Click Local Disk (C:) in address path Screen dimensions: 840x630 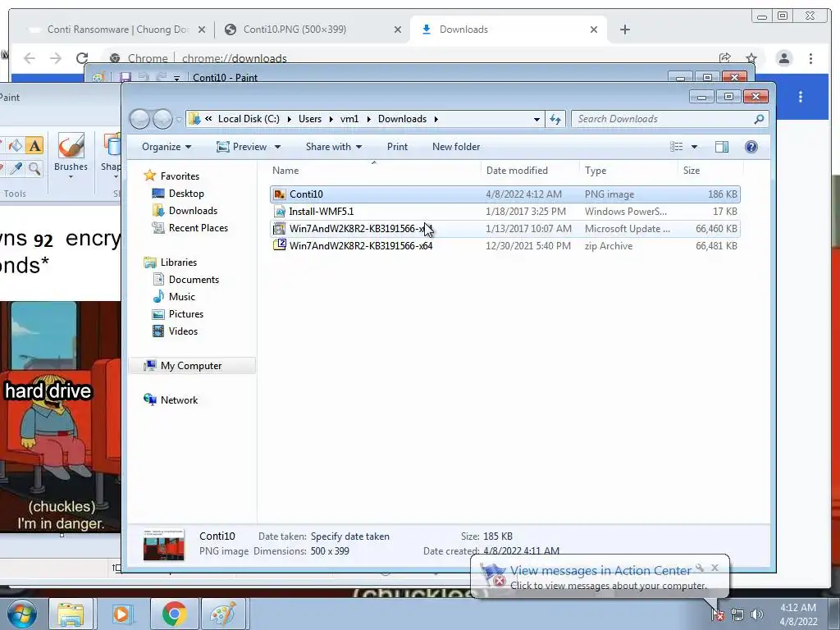[249, 119]
